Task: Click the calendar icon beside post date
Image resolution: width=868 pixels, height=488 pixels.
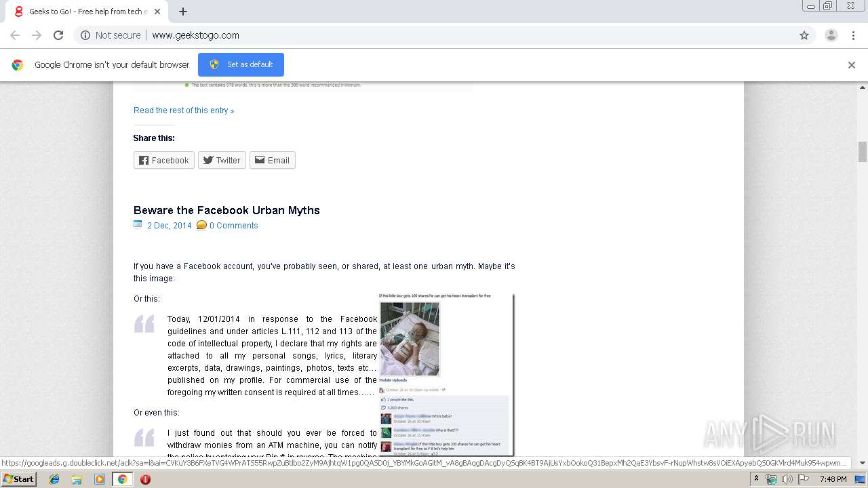Action: (138, 225)
